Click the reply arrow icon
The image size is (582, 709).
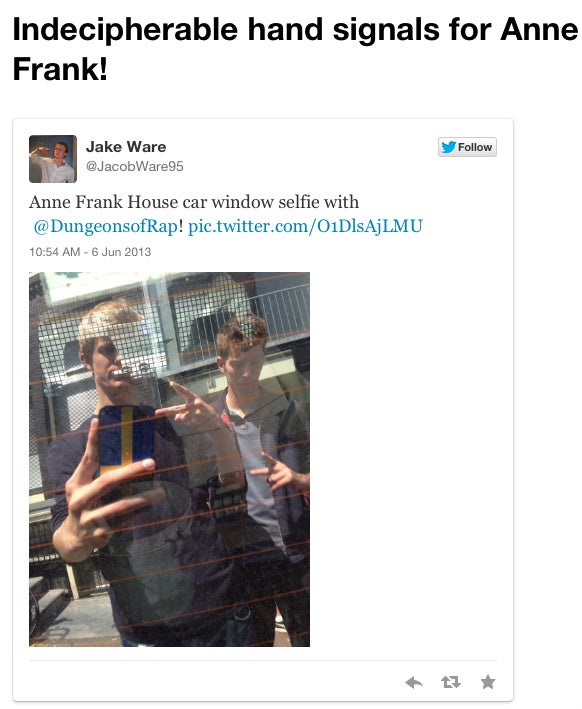pyautogui.click(x=414, y=682)
